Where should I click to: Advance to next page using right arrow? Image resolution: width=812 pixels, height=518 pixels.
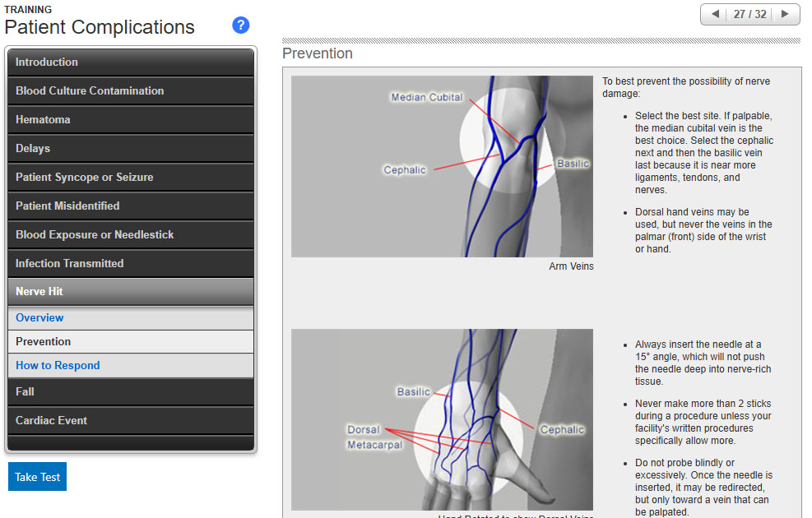pos(785,15)
